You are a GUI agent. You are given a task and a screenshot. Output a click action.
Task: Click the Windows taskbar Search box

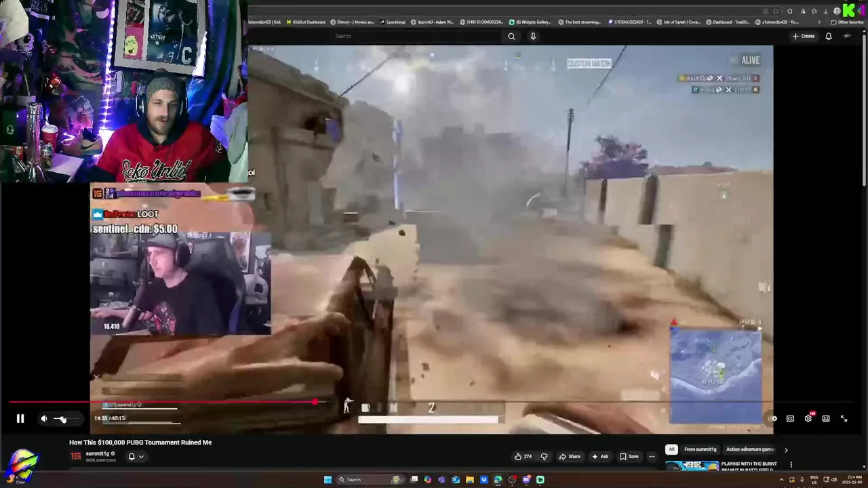[370, 479]
